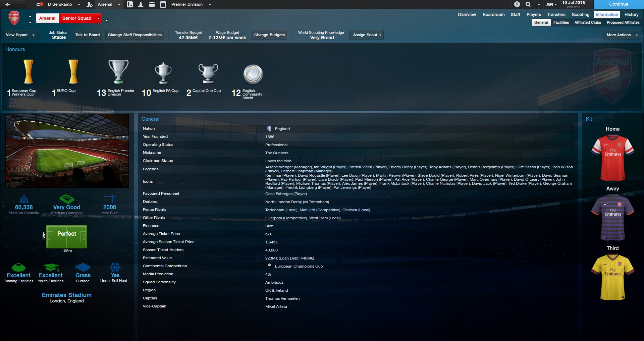This screenshot has height=341, width=644.
Task: Click the grass surface icon
Action: click(x=83, y=267)
